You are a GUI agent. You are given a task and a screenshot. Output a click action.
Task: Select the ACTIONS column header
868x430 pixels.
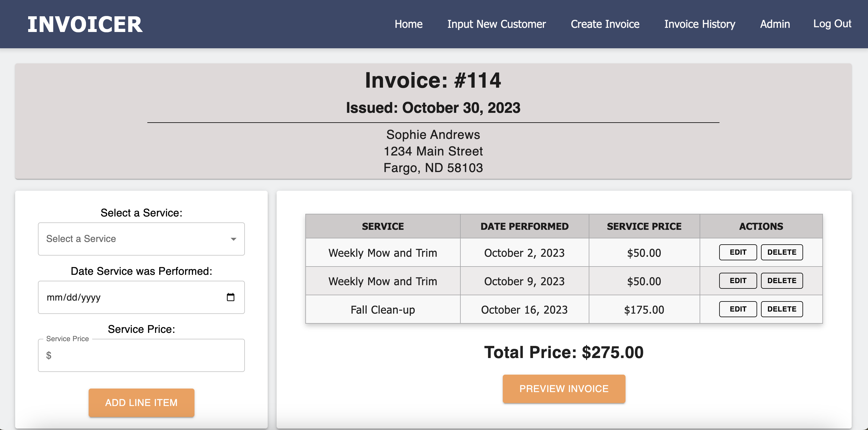point(761,226)
